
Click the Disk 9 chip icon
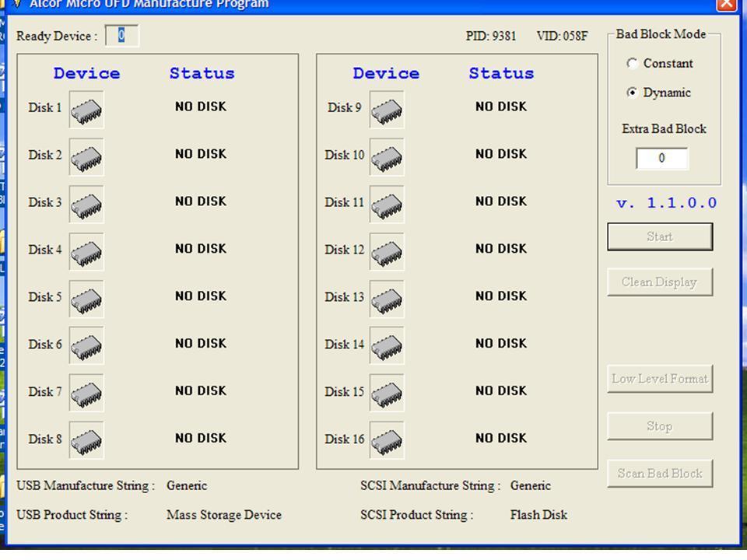pos(387,110)
